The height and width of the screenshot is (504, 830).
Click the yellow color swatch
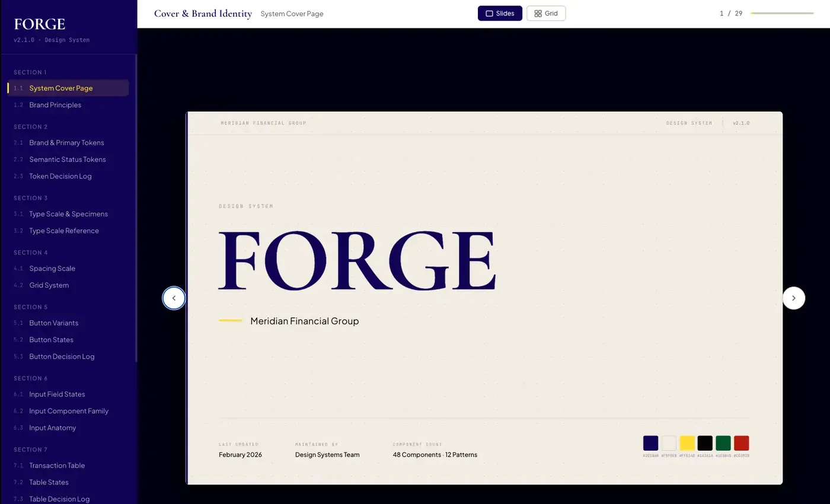pyautogui.click(x=687, y=443)
